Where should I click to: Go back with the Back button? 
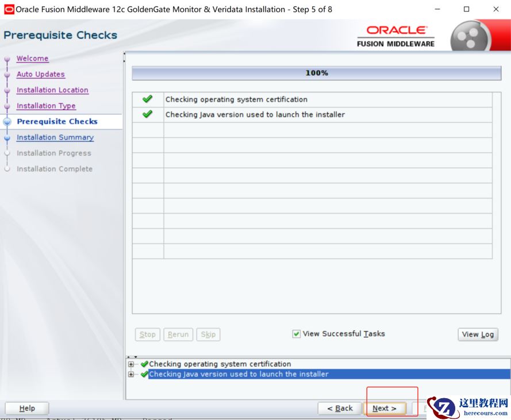coord(340,409)
